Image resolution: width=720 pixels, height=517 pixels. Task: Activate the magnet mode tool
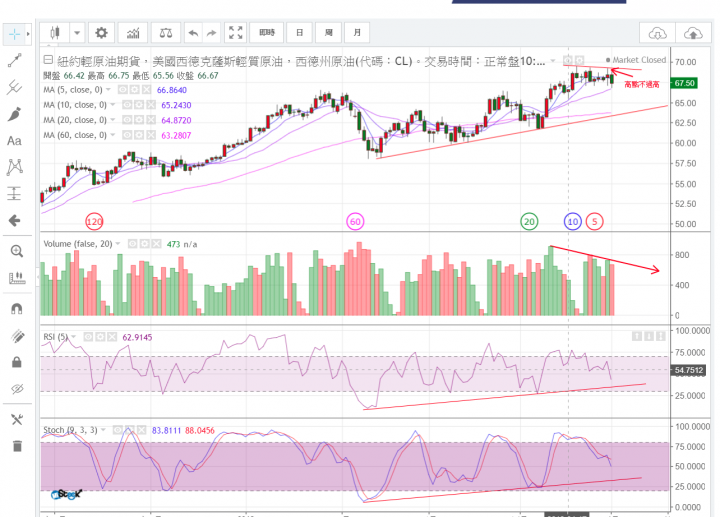click(x=15, y=309)
